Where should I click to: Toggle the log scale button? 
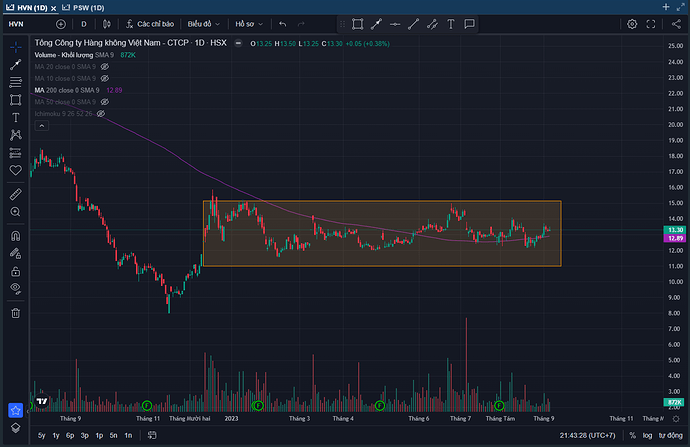pos(647,436)
